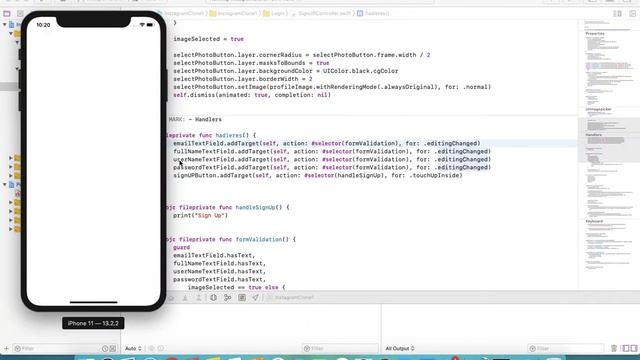Screen dimensions: 640x360
Task: Show only the variables view pane
Action: (x=626, y=348)
